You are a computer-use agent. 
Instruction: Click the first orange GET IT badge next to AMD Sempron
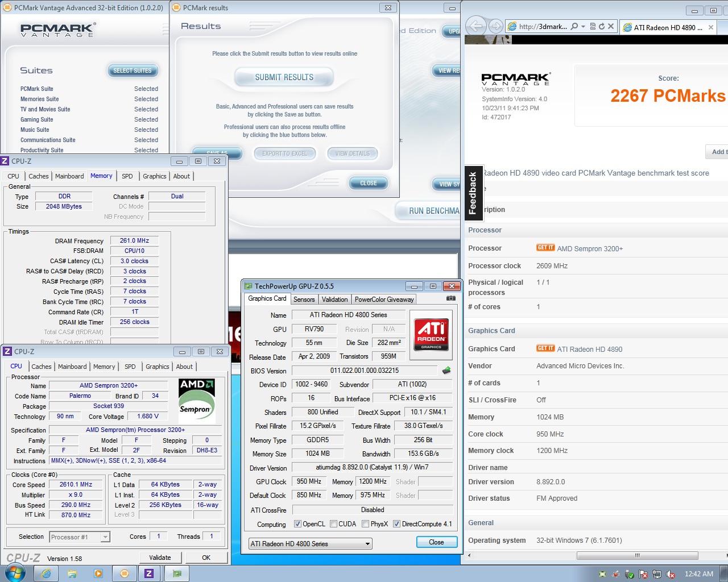(x=545, y=248)
